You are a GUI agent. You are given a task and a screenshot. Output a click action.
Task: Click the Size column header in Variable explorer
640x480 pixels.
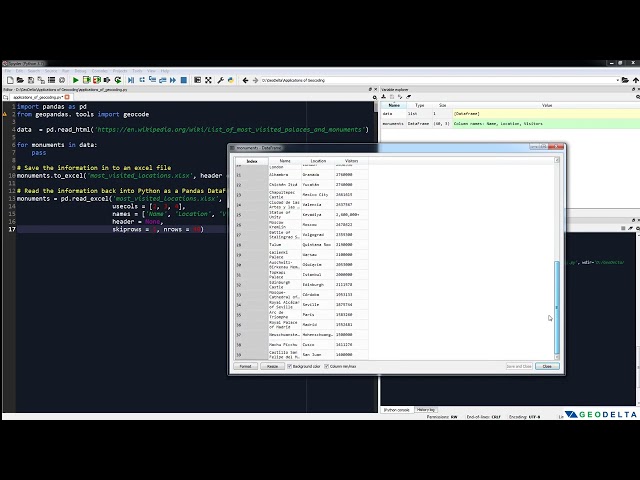point(442,105)
